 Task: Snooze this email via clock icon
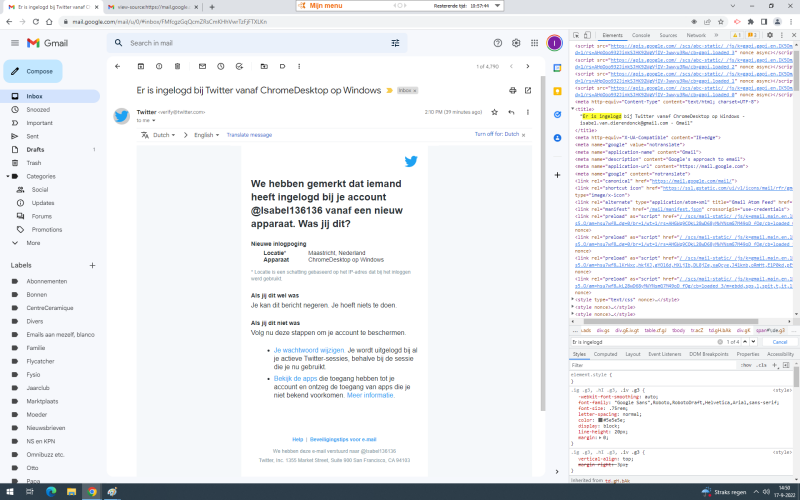pyautogui.click(x=220, y=66)
